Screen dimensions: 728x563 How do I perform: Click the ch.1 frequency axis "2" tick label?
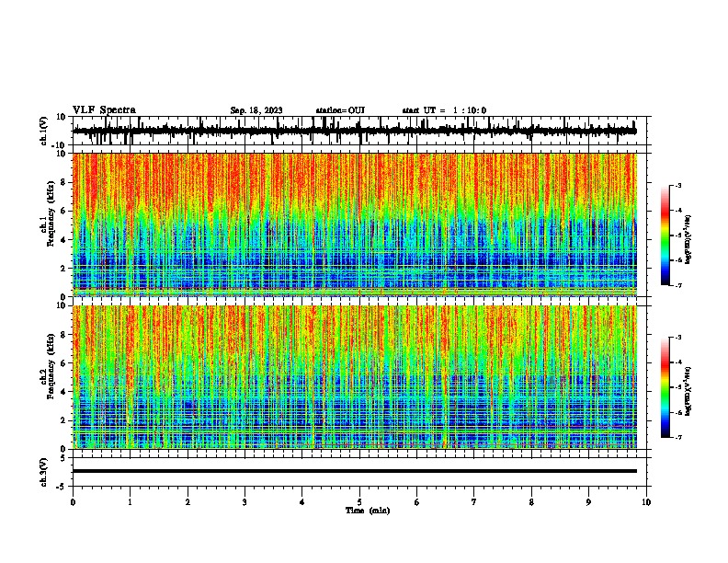64,269
